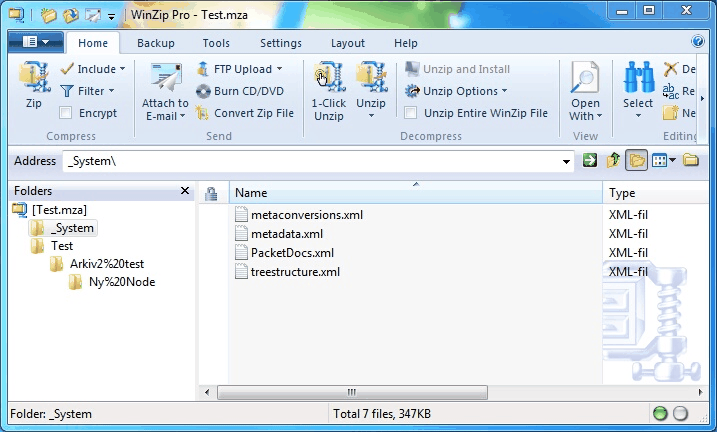Open the Tools tab

pos(216,43)
